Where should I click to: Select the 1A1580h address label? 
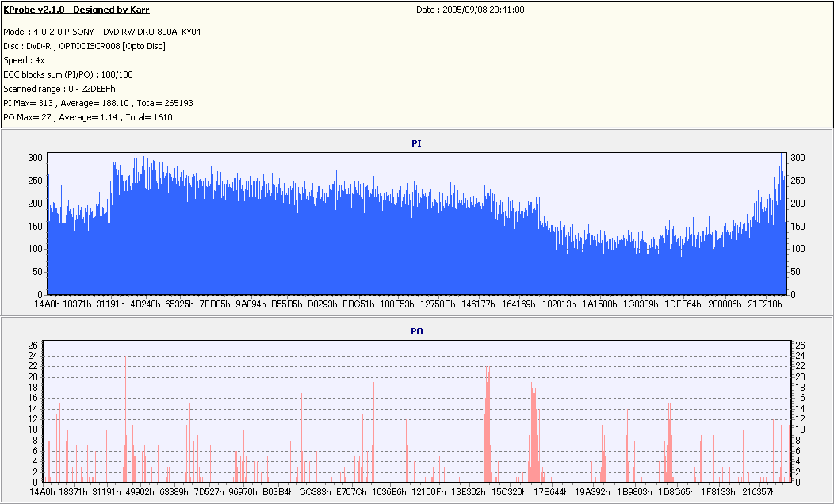[x=599, y=304]
